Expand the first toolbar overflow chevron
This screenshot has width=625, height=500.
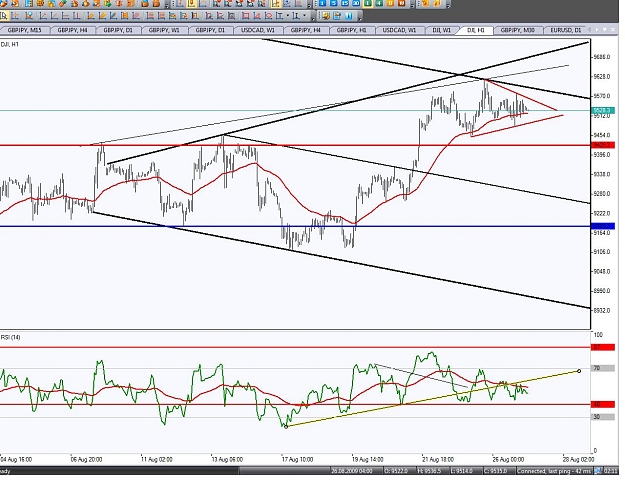pos(167,6)
